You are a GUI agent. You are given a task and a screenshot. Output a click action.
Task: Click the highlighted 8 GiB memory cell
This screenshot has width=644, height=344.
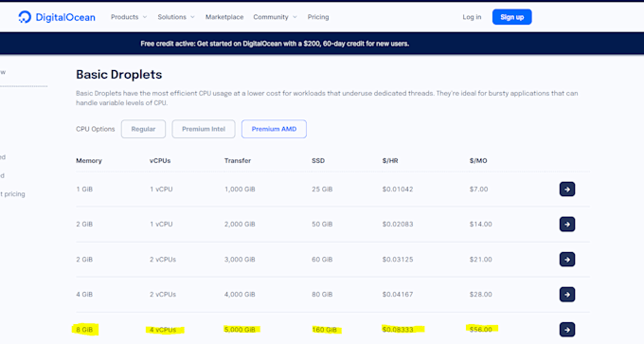click(x=84, y=329)
